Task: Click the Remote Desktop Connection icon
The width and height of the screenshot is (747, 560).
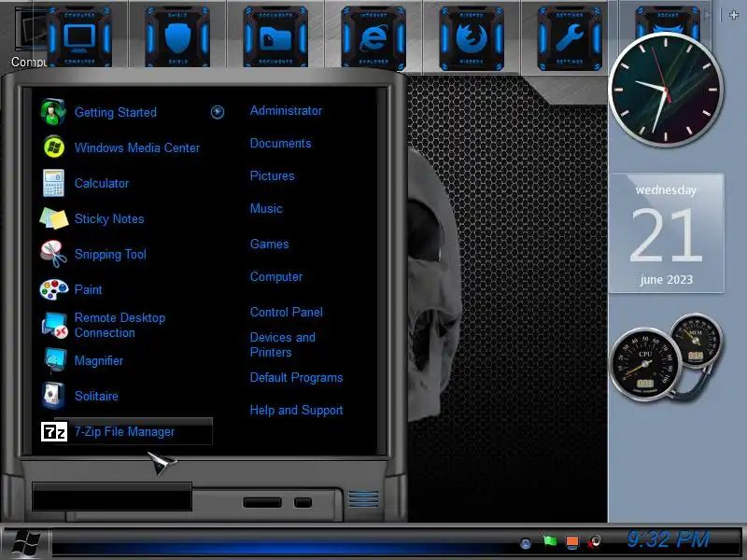Action: pyautogui.click(x=54, y=325)
